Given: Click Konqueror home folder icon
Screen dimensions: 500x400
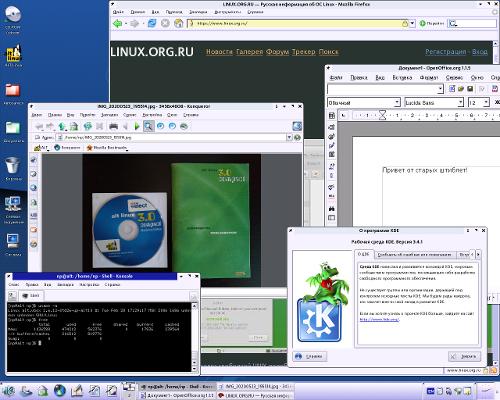Looking at the screenshot, I should [74, 126].
